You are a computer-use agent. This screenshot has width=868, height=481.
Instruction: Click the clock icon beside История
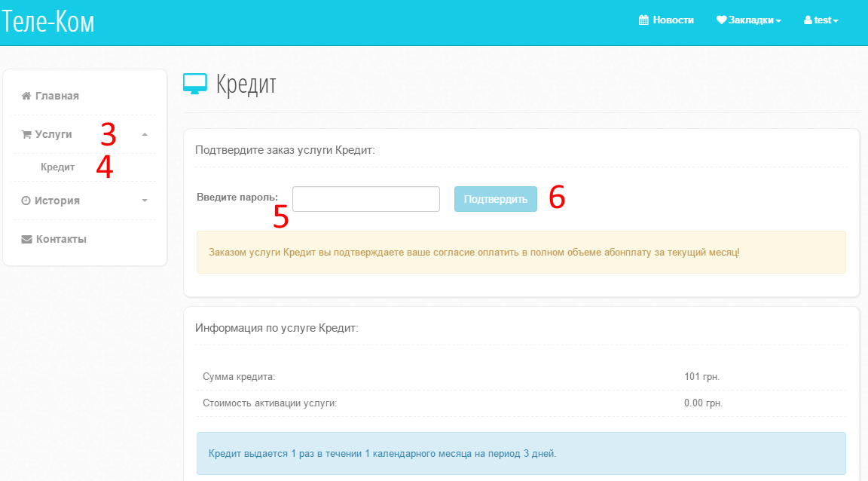(26, 201)
